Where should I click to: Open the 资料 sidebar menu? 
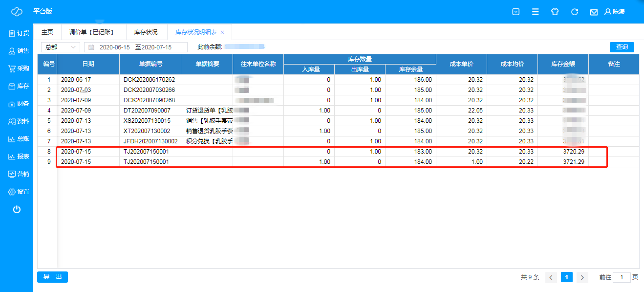(19, 121)
